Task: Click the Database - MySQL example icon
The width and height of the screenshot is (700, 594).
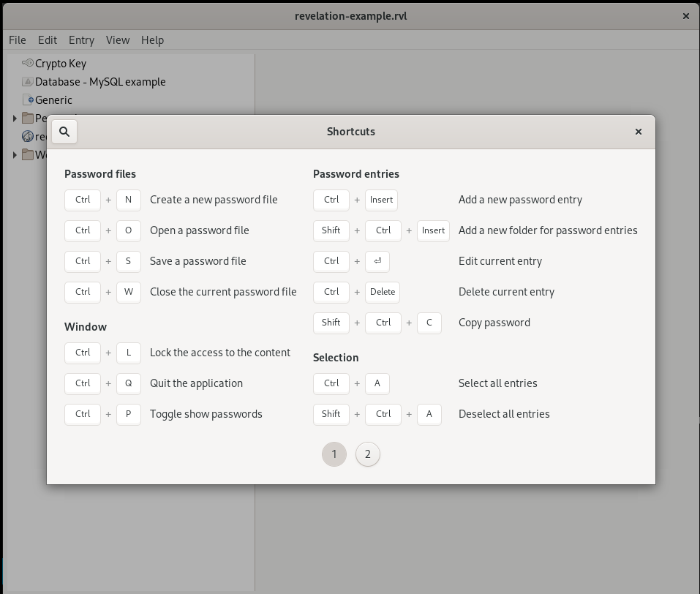Action: pos(28,82)
